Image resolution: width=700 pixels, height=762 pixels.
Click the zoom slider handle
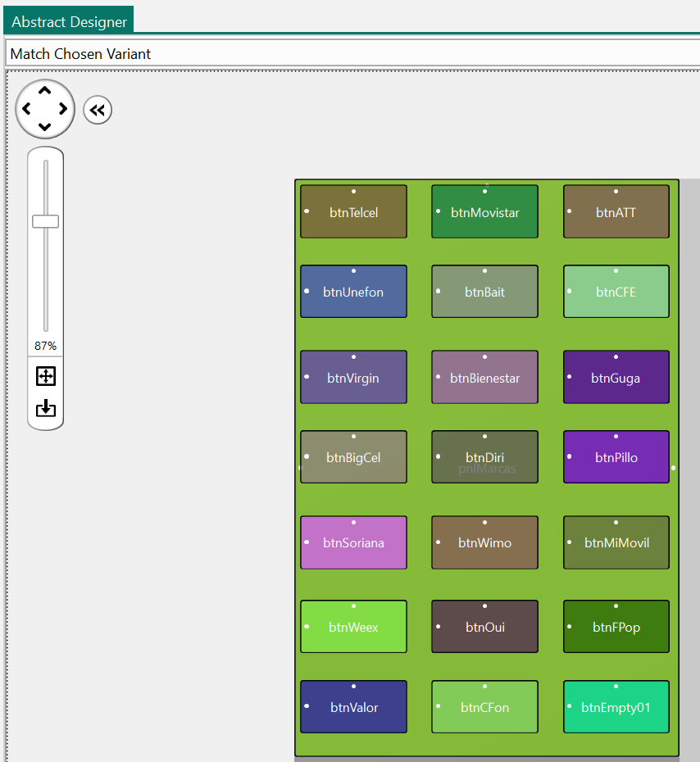(45, 221)
